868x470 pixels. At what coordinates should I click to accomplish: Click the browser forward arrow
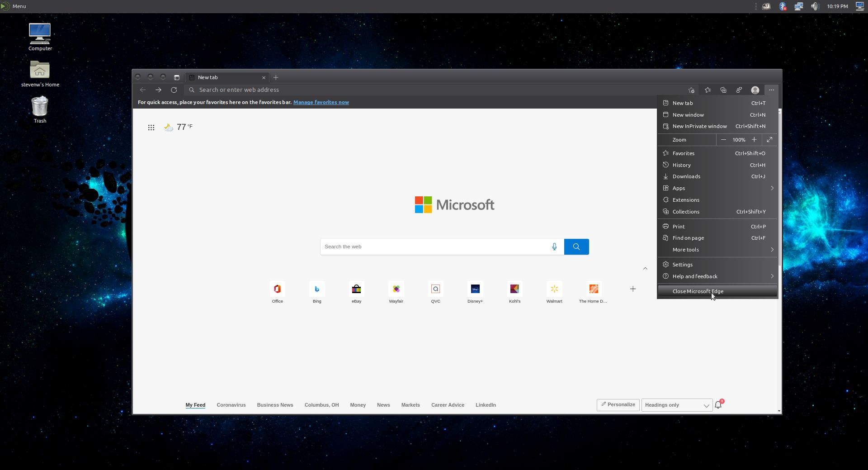pyautogui.click(x=158, y=90)
